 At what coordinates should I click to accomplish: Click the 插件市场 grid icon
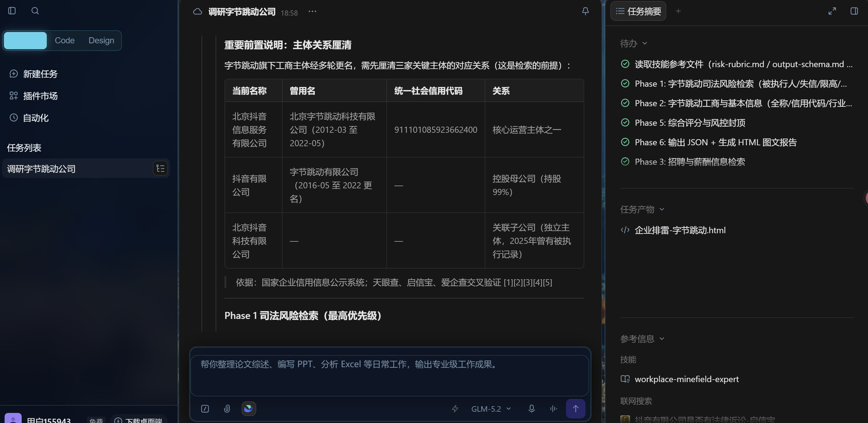click(14, 96)
